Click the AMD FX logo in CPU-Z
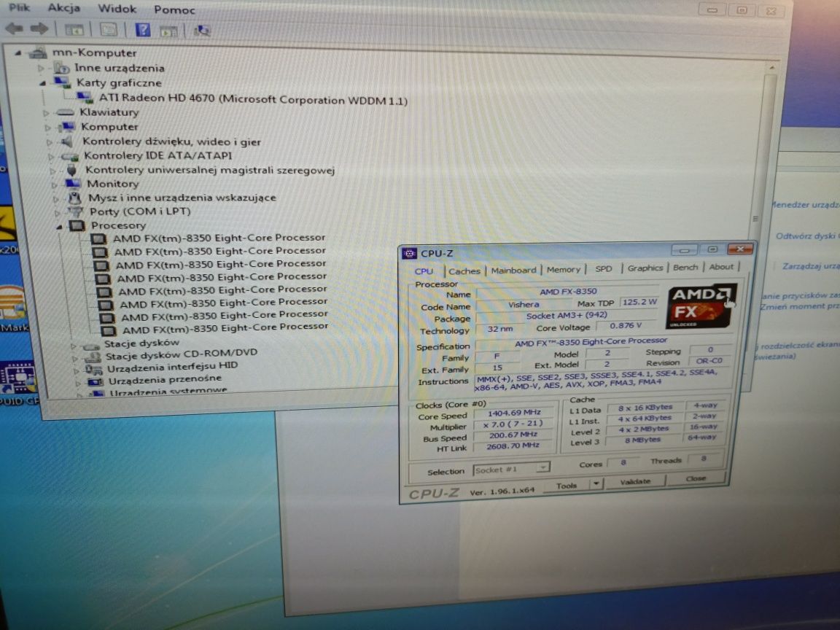Image resolution: width=840 pixels, height=630 pixels. point(700,306)
